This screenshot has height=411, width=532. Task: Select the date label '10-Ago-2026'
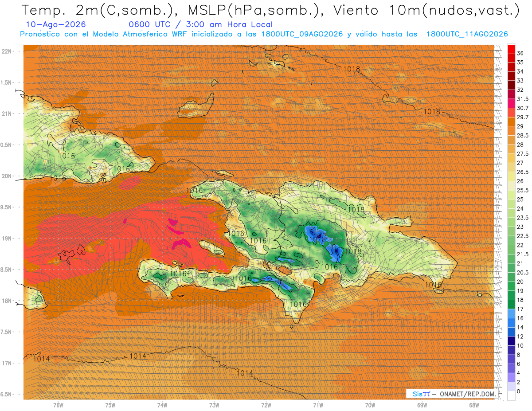pyautogui.click(x=56, y=24)
